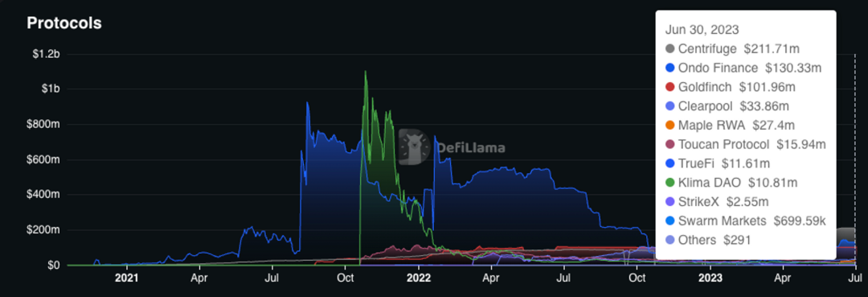
Task: Click the green Klima DAO peak
Action: click(x=366, y=72)
